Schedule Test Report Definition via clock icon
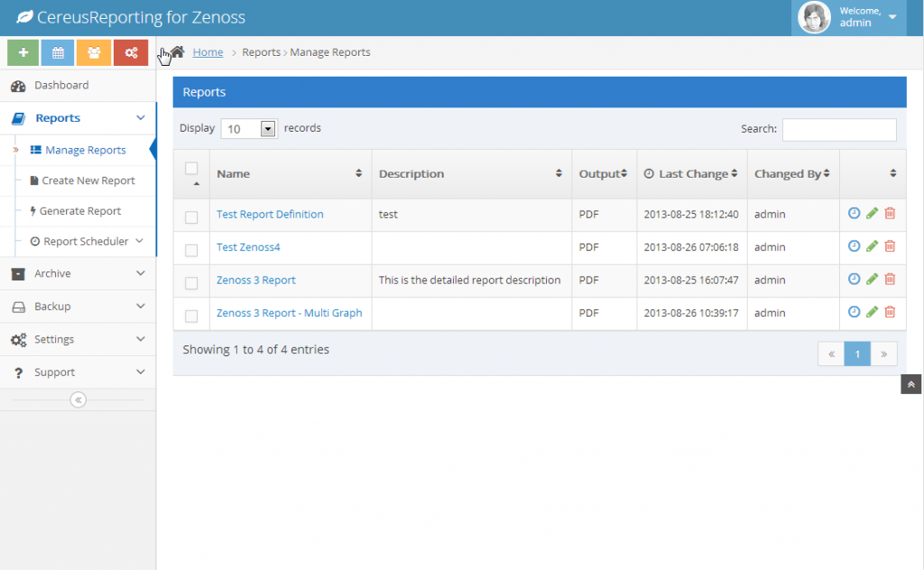 click(x=854, y=213)
